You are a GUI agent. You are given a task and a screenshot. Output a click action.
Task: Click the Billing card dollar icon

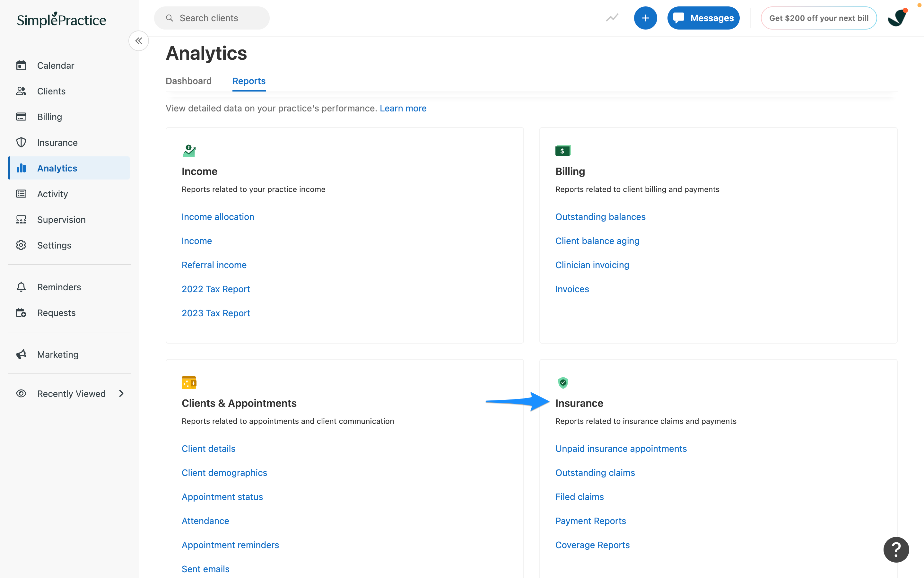(x=562, y=151)
